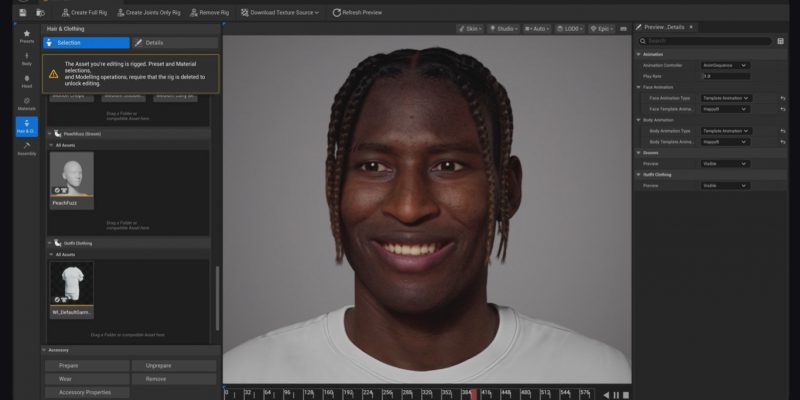Screen dimensions: 800x400
Task: Collapse the Animation category
Action: 638,54
